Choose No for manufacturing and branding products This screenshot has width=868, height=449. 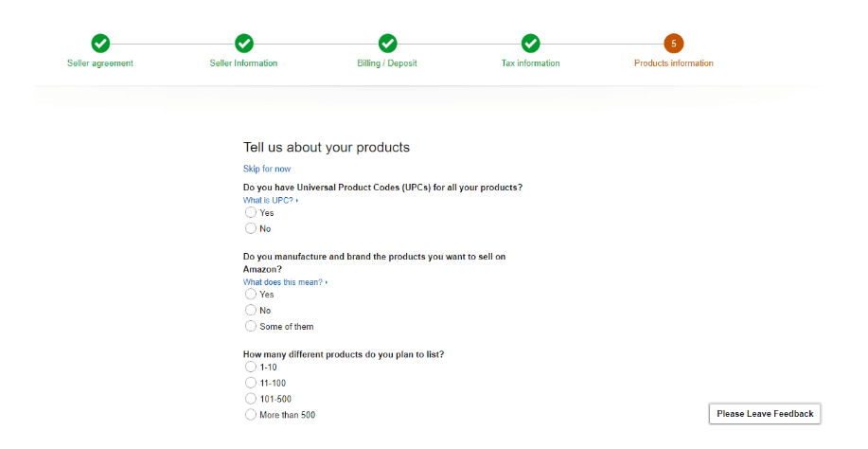(x=251, y=311)
